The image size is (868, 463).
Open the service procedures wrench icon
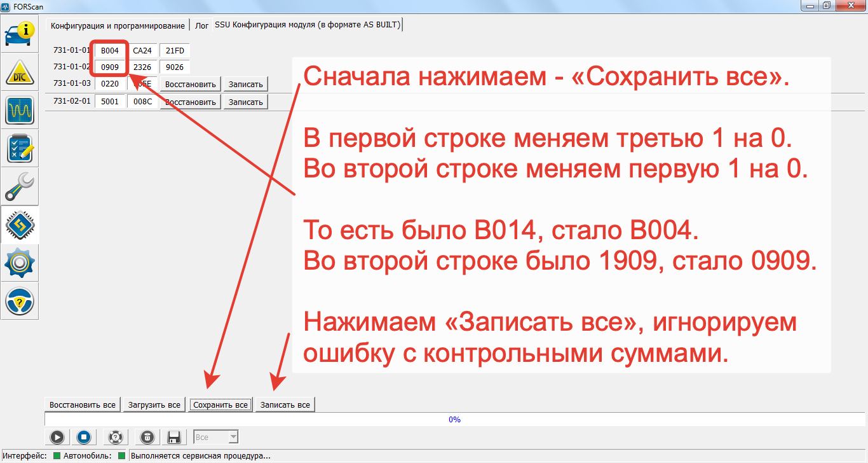20,187
